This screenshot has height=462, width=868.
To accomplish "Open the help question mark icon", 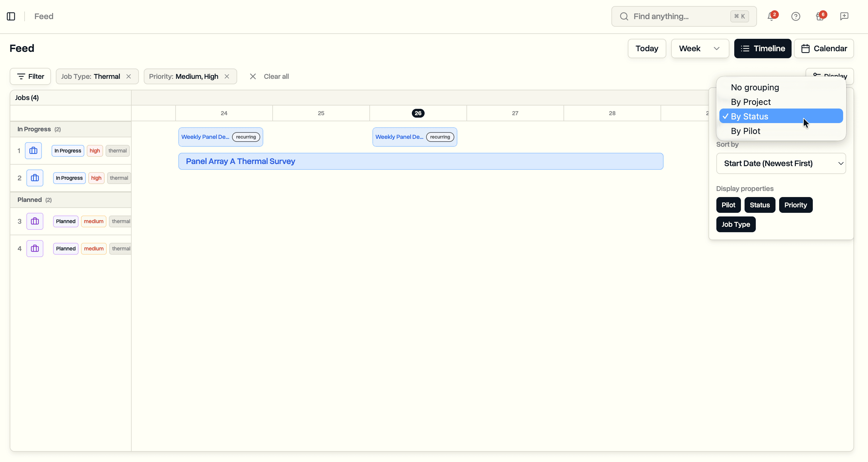I will (x=796, y=16).
